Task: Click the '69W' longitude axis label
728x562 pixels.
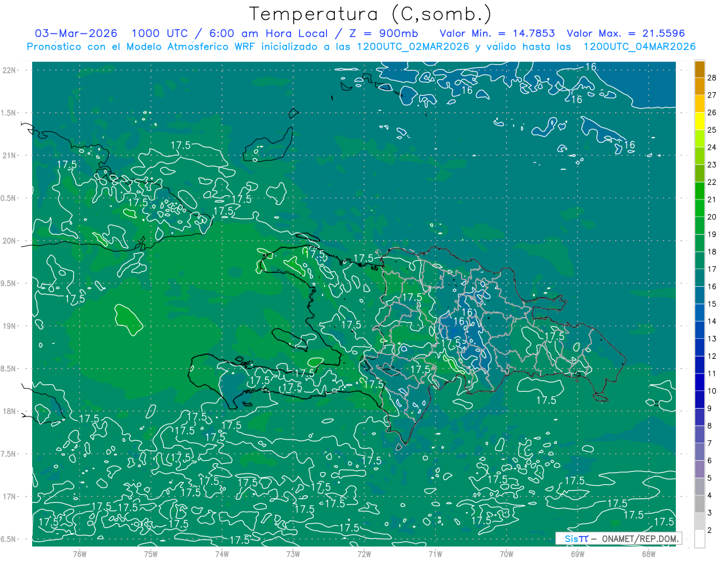Action: coord(577,554)
